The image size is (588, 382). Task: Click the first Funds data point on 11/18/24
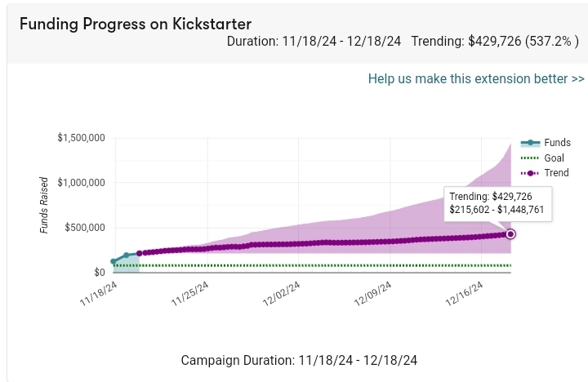click(x=114, y=262)
